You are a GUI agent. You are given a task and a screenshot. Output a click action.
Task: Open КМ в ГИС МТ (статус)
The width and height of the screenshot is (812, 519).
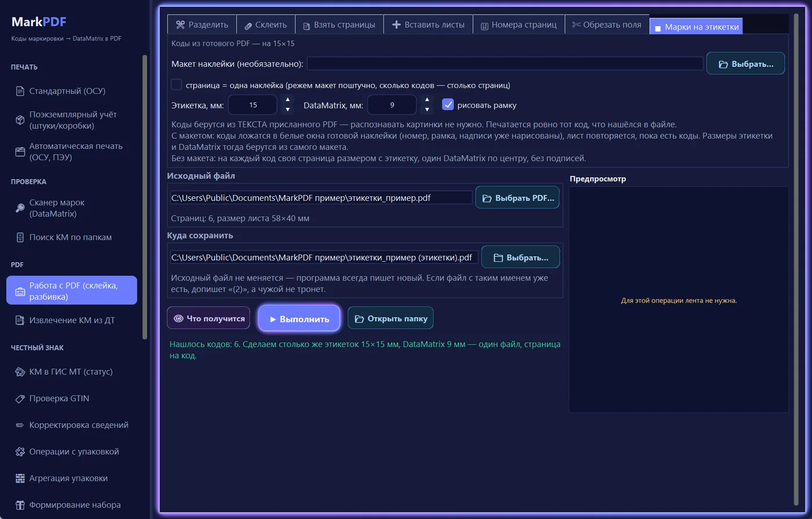pyautogui.click(x=71, y=372)
